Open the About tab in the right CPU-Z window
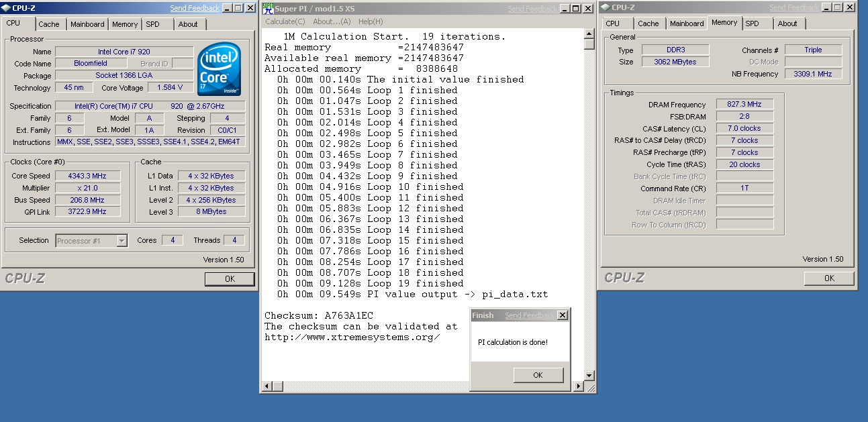 pos(787,23)
